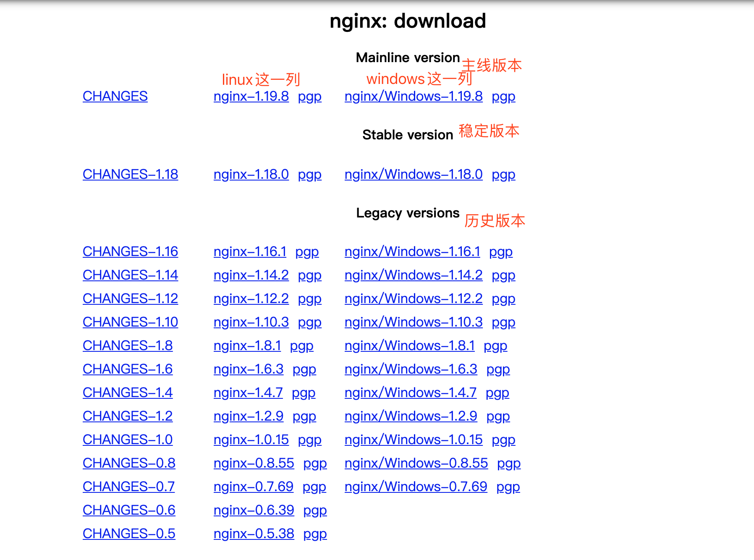Image resolution: width=754 pixels, height=560 pixels.
Task: Open CHANGES-1.0 changelog
Action: (128, 440)
